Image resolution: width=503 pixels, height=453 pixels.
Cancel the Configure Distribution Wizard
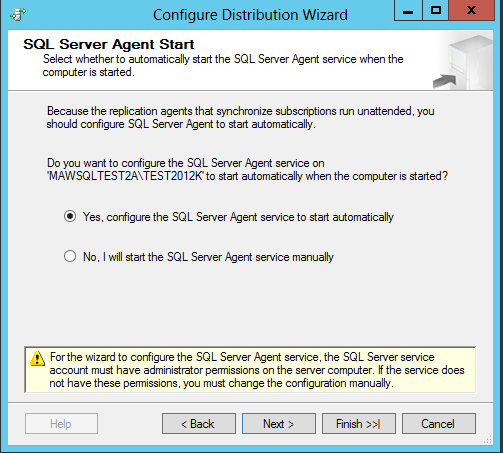[x=439, y=424]
